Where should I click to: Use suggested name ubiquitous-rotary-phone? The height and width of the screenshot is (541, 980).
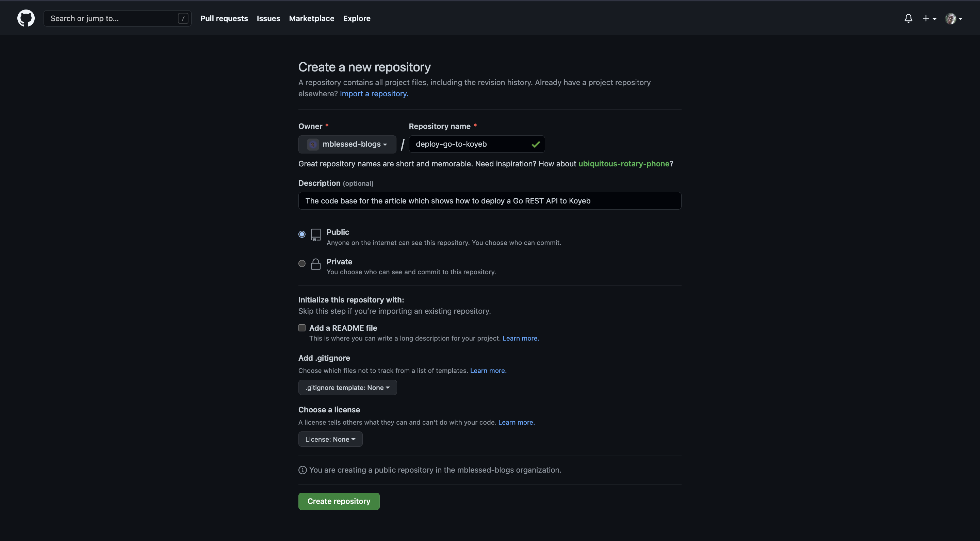(623, 164)
